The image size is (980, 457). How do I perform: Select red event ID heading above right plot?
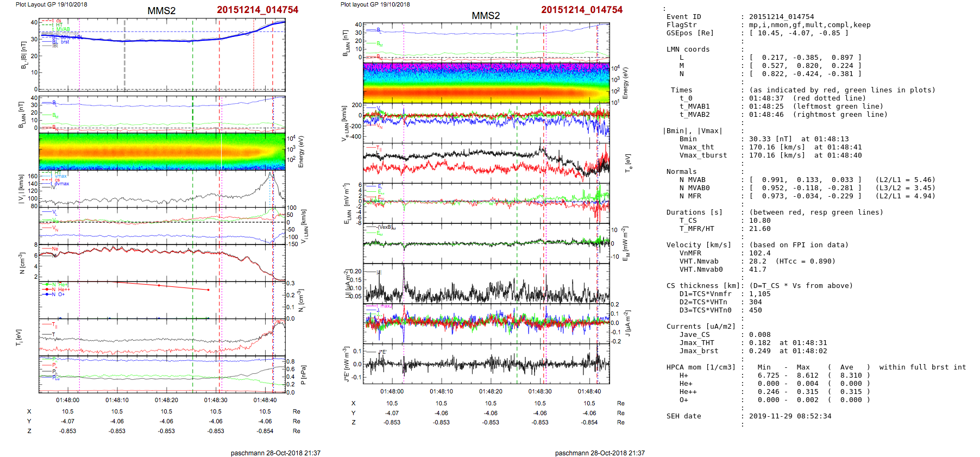(582, 10)
